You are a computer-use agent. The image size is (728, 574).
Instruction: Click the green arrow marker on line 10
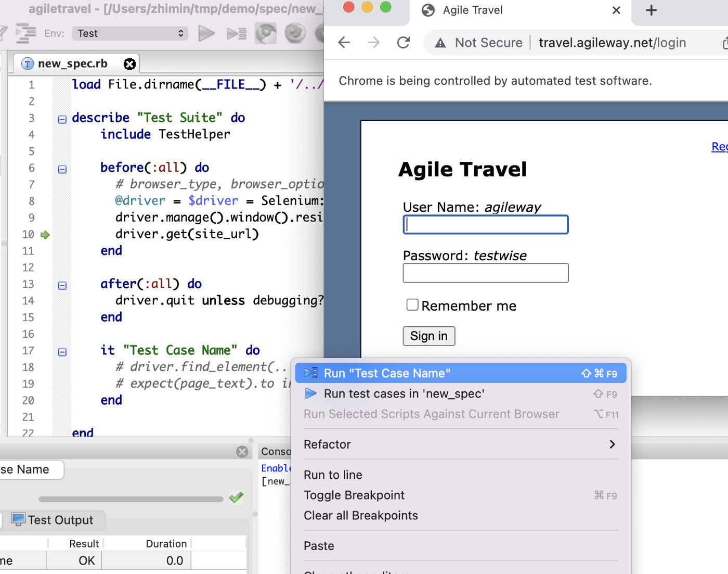(x=45, y=235)
